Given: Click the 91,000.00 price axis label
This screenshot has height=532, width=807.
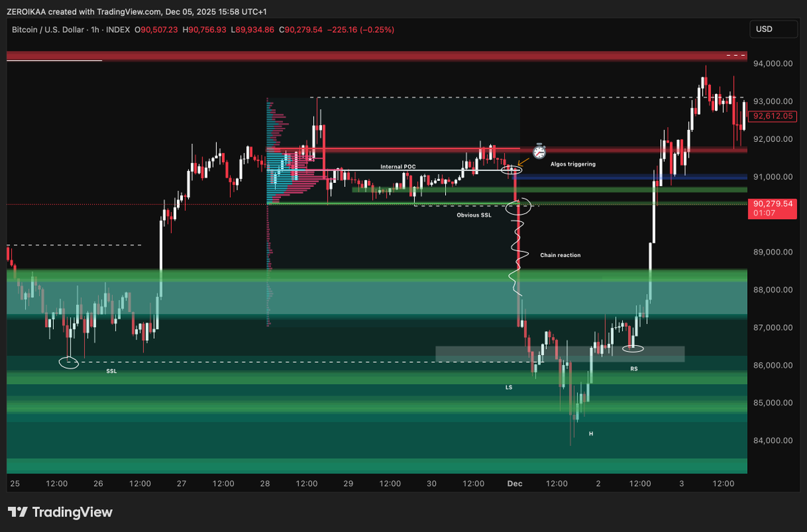Looking at the screenshot, I should [774, 177].
